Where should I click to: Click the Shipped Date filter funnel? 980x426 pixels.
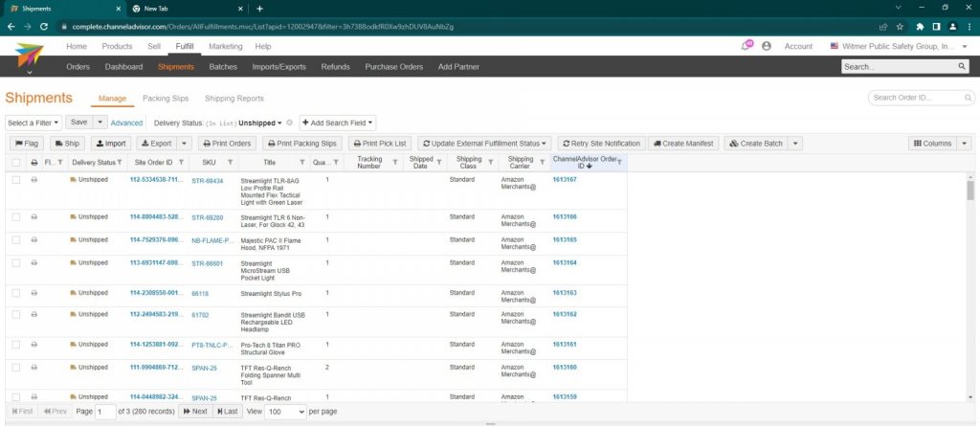tap(438, 163)
